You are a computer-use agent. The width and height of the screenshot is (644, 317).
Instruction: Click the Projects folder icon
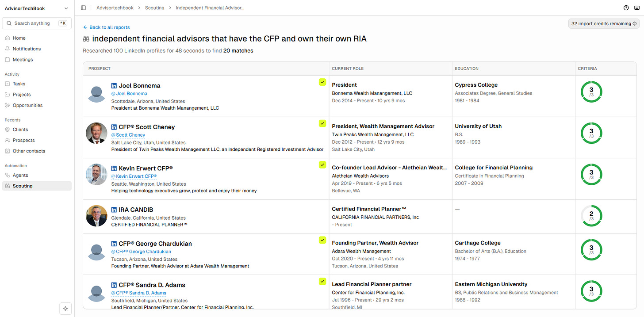[x=8, y=95]
